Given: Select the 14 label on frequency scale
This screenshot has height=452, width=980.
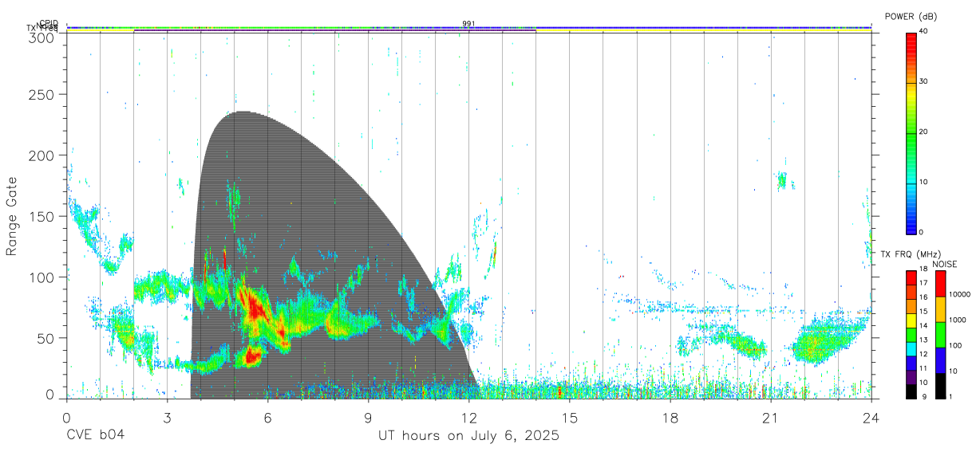Looking at the screenshot, I should point(923,325).
